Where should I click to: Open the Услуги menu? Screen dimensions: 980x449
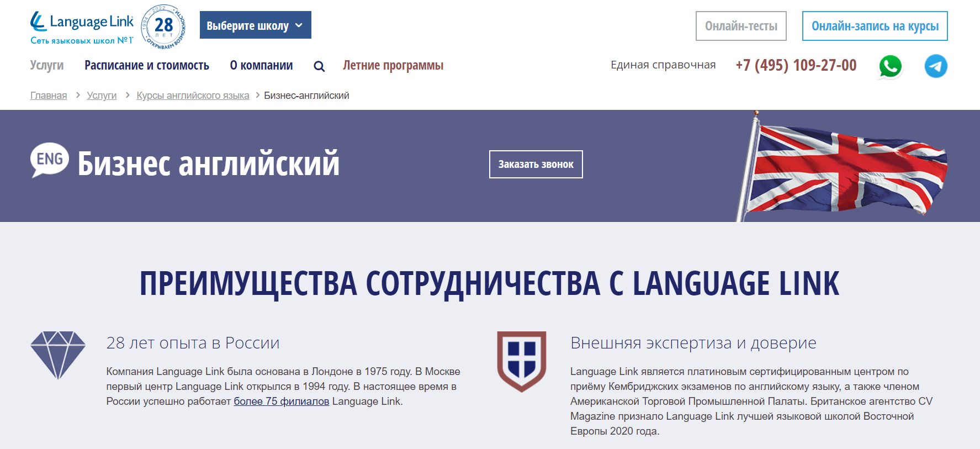click(47, 65)
